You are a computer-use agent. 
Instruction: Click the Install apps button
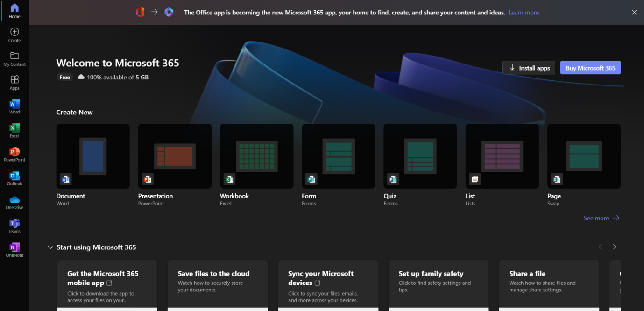pos(529,68)
